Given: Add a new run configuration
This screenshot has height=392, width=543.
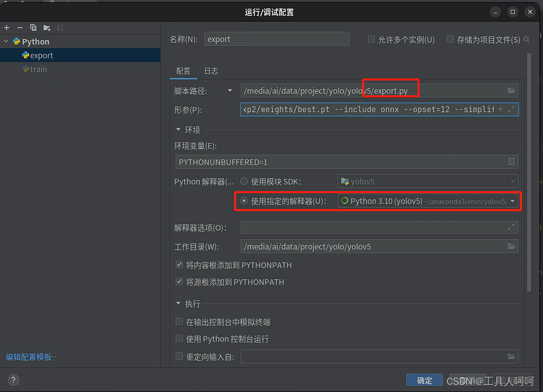Looking at the screenshot, I should tap(7, 28).
